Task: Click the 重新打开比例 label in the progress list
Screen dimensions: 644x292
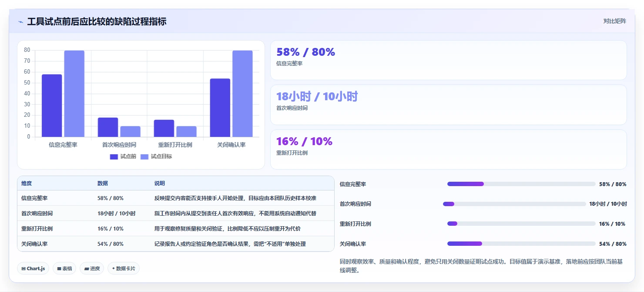Action: (356, 224)
